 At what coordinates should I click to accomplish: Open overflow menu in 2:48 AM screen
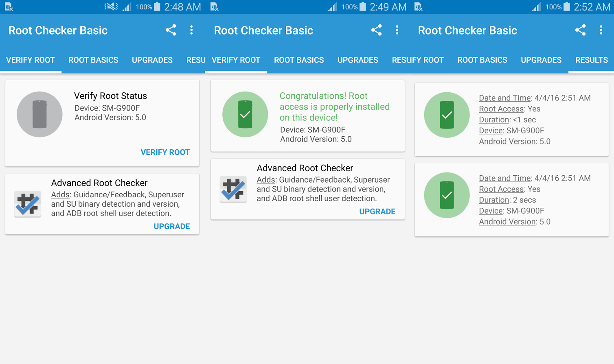pyautogui.click(x=191, y=30)
